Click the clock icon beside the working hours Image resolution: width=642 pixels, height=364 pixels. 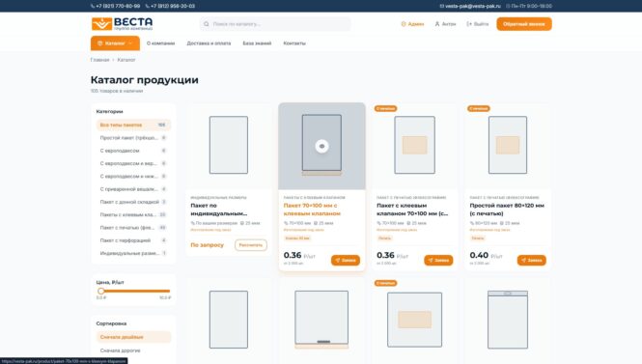pos(508,6)
